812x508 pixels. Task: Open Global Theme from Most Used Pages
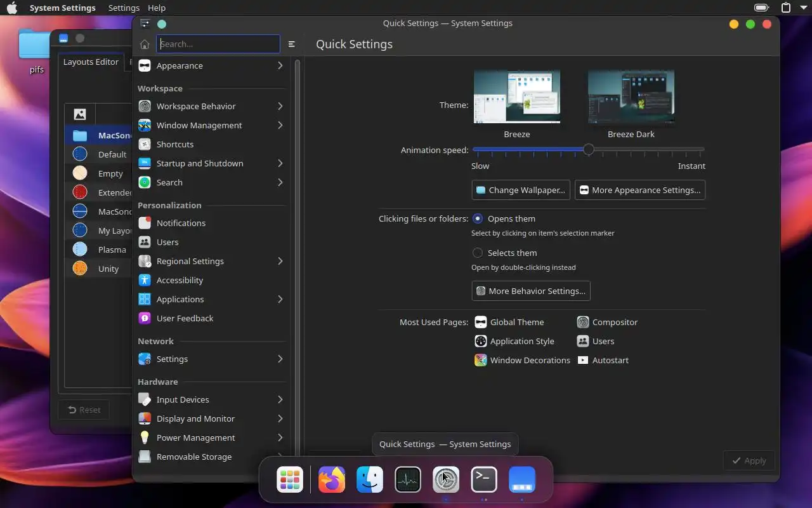point(509,322)
